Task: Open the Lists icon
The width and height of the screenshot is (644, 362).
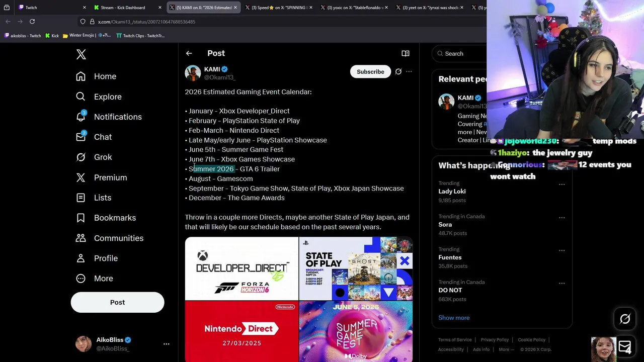Action: tap(80, 198)
